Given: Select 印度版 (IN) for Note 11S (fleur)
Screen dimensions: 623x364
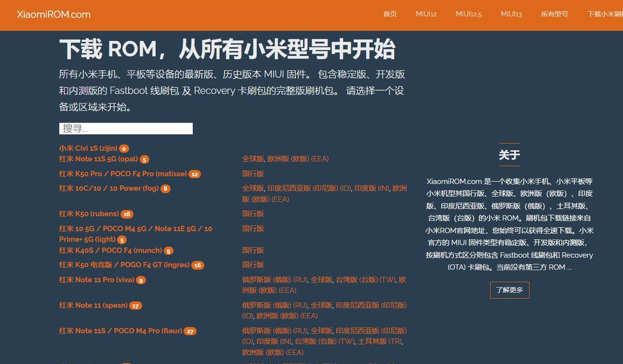Looking at the screenshot, I should click(x=274, y=342).
